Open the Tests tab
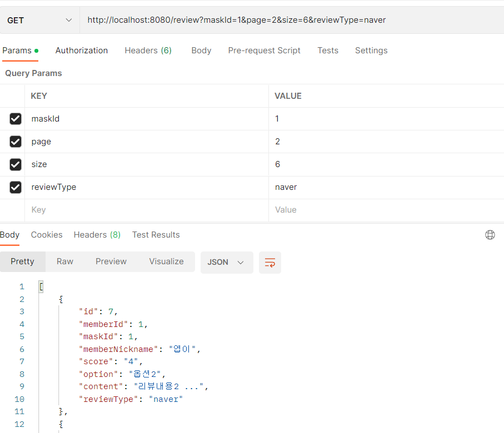This screenshot has width=504, height=433. click(x=328, y=51)
